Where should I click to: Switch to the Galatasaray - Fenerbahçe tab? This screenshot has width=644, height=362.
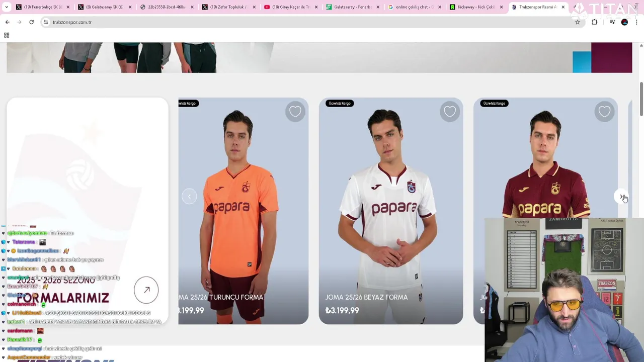tap(352, 7)
